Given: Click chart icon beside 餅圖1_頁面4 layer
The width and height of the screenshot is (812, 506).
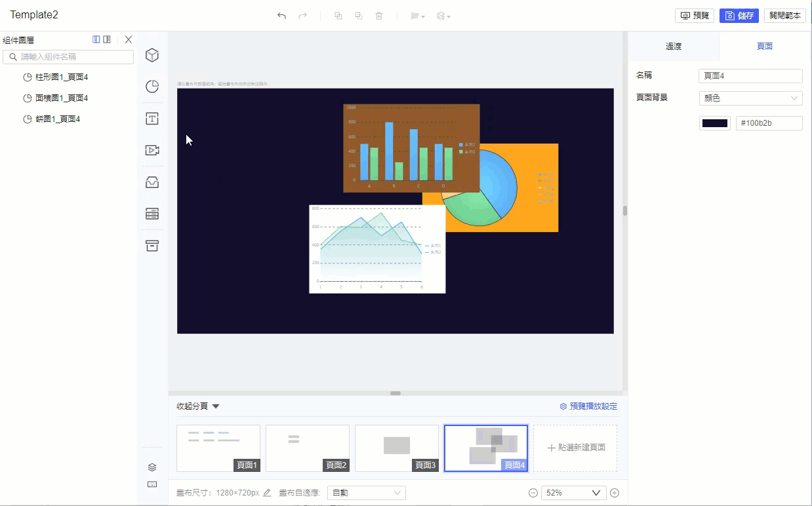Looking at the screenshot, I should [x=28, y=119].
